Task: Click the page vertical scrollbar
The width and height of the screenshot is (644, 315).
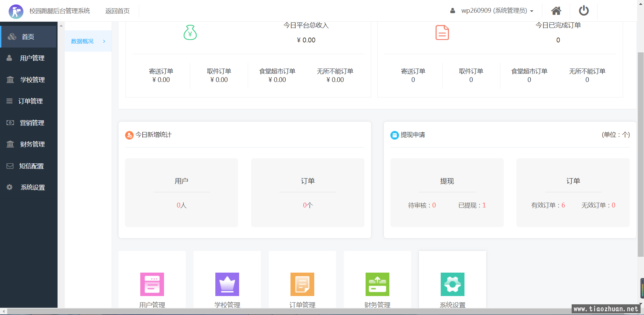Action: click(641, 154)
